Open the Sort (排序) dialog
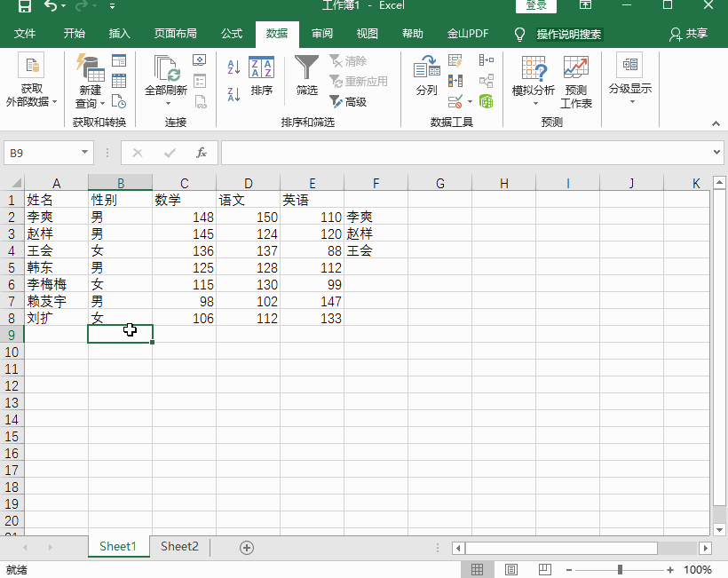 (262, 75)
